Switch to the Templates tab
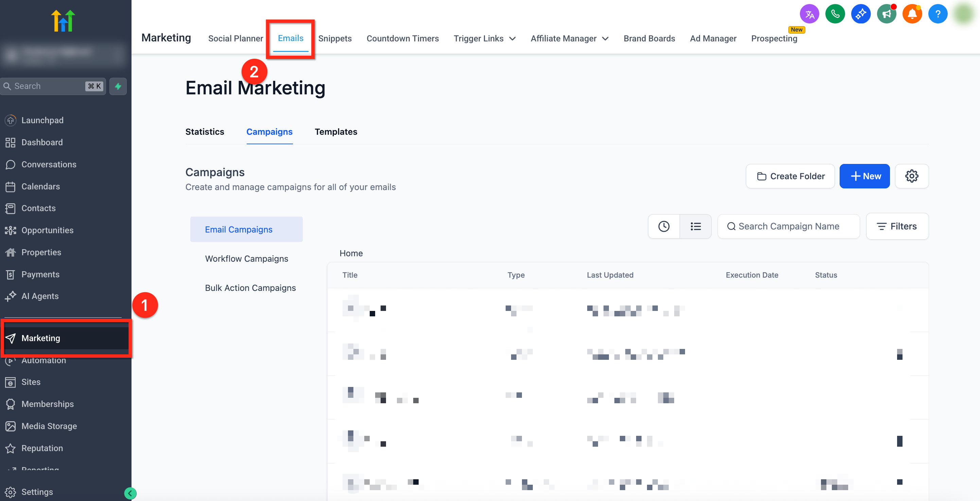 [x=335, y=131]
